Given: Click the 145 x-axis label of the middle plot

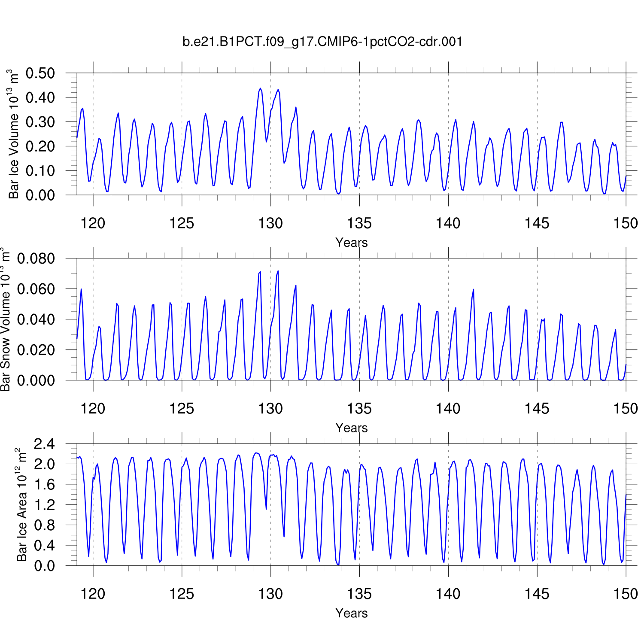Looking at the screenshot, I should 537,409.
